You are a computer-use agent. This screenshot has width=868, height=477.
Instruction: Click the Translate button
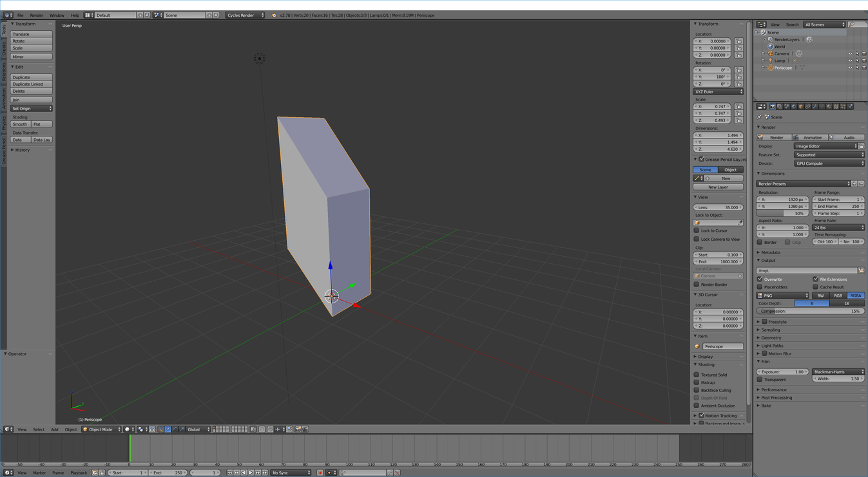32,34
